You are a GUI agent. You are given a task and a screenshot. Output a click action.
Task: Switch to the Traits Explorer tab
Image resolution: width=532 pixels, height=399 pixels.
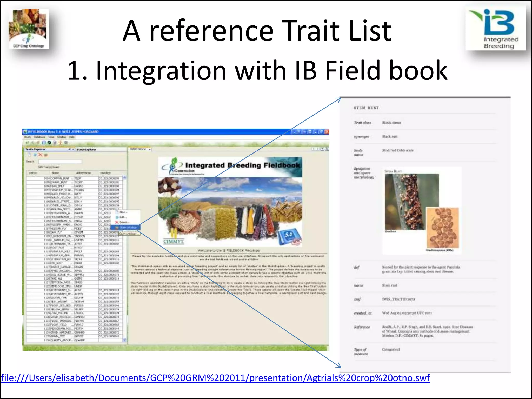click(x=35, y=149)
